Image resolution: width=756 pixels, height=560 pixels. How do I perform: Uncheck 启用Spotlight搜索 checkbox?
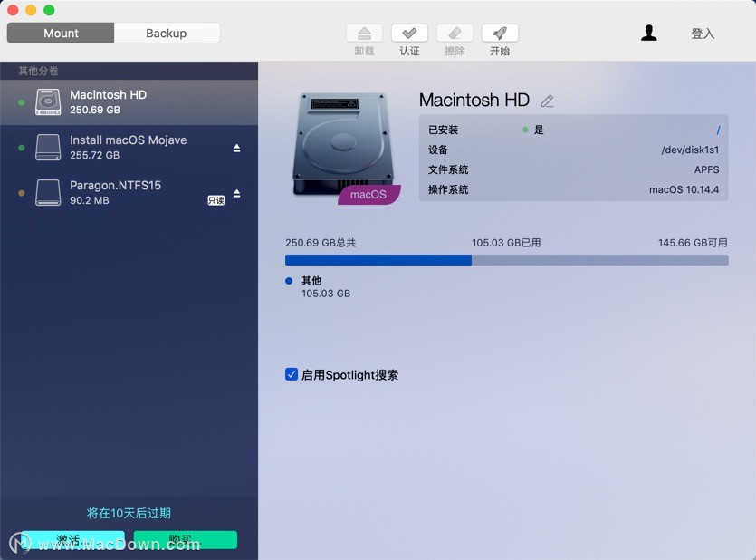pos(292,374)
